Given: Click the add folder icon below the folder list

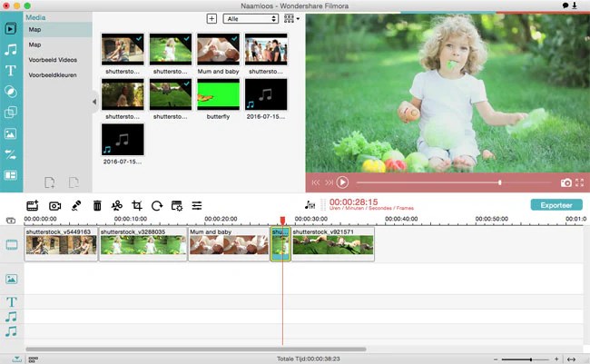Looking at the screenshot, I should click(x=50, y=182).
